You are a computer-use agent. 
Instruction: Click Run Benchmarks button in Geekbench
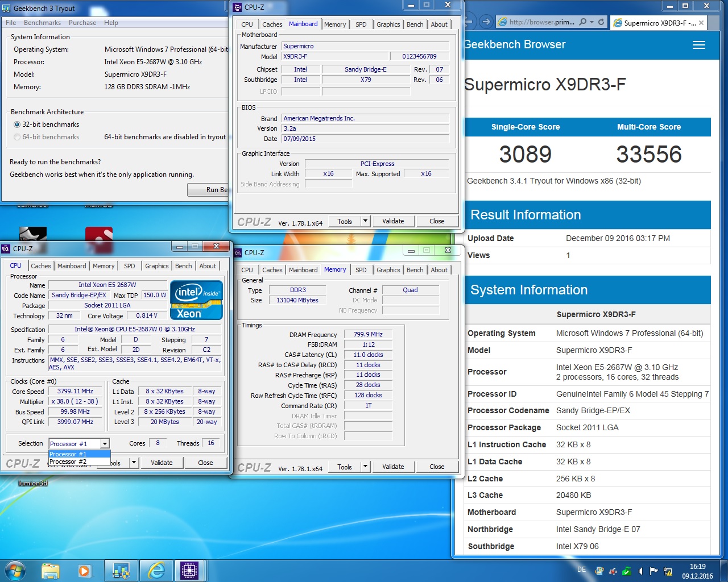[208, 189]
